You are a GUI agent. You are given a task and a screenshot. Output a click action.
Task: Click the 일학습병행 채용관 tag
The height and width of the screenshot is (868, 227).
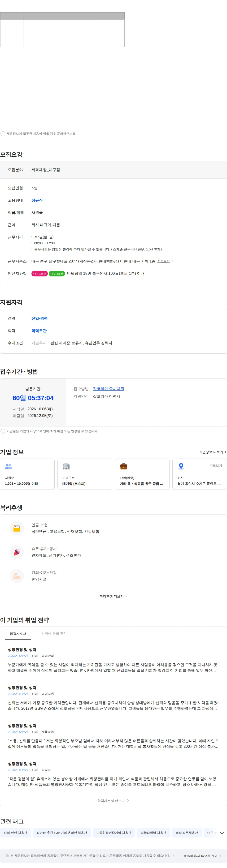[x=153, y=833]
